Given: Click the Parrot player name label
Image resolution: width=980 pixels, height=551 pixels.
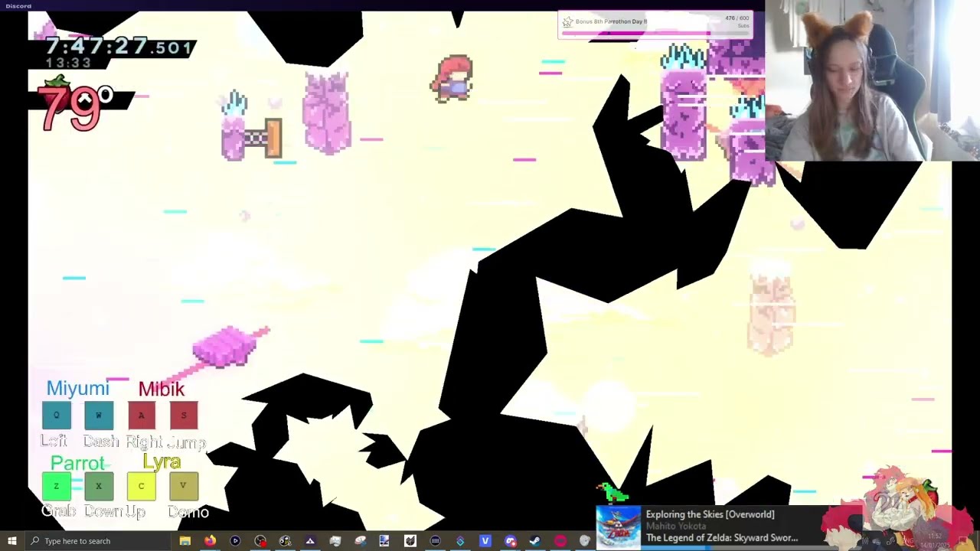Looking at the screenshot, I should [77, 463].
